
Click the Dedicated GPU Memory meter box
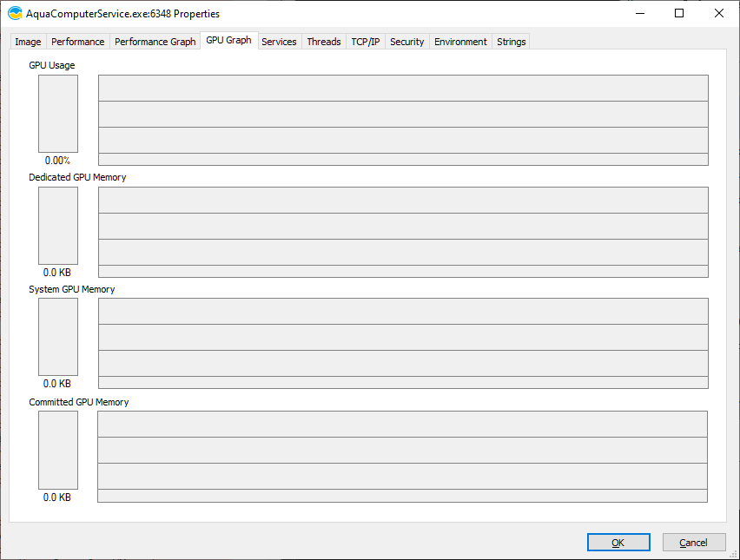58,226
